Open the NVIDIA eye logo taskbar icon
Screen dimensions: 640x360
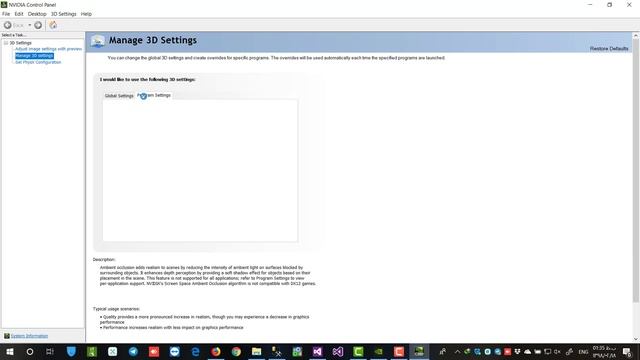(379, 351)
